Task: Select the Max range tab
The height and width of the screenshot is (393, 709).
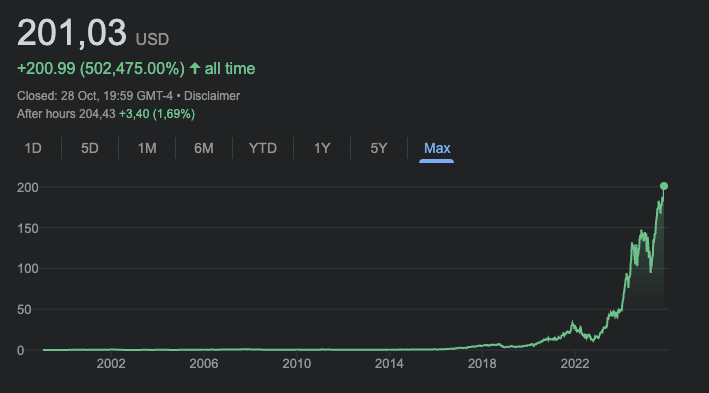Action: click(x=437, y=148)
